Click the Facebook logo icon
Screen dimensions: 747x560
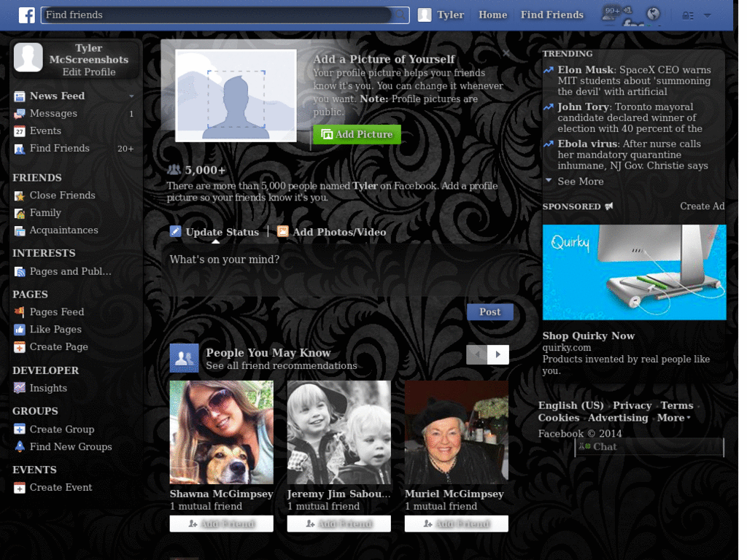click(27, 15)
